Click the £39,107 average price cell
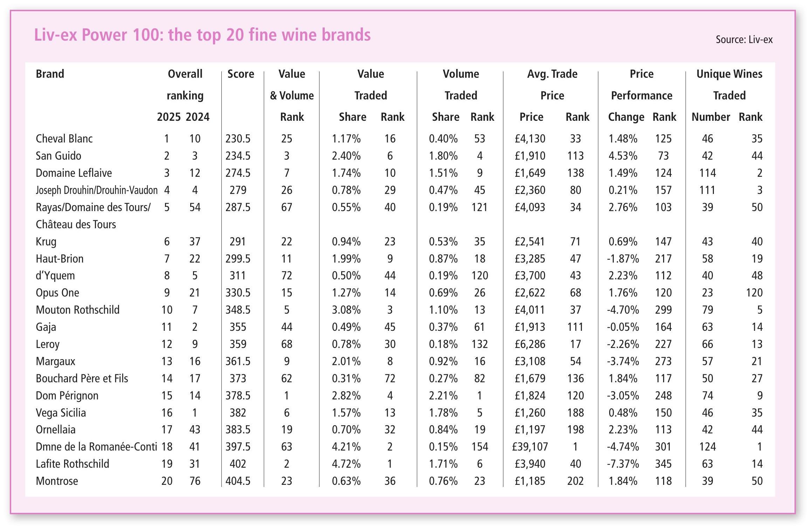812x530 pixels. (530, 447)
